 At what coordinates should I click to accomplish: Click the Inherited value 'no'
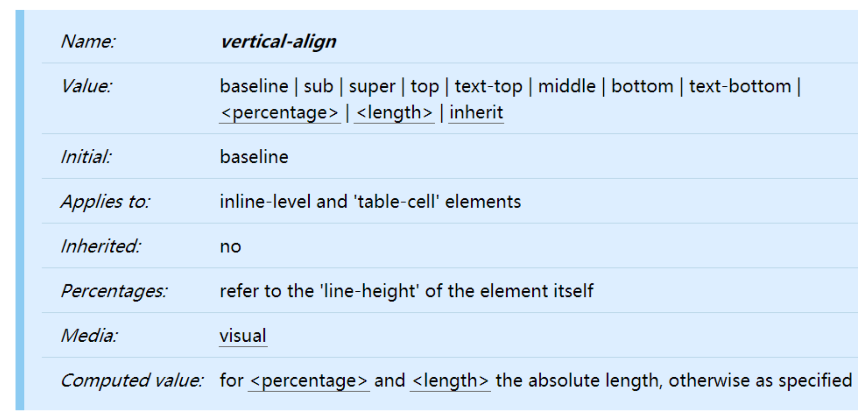tap(230, 247)
